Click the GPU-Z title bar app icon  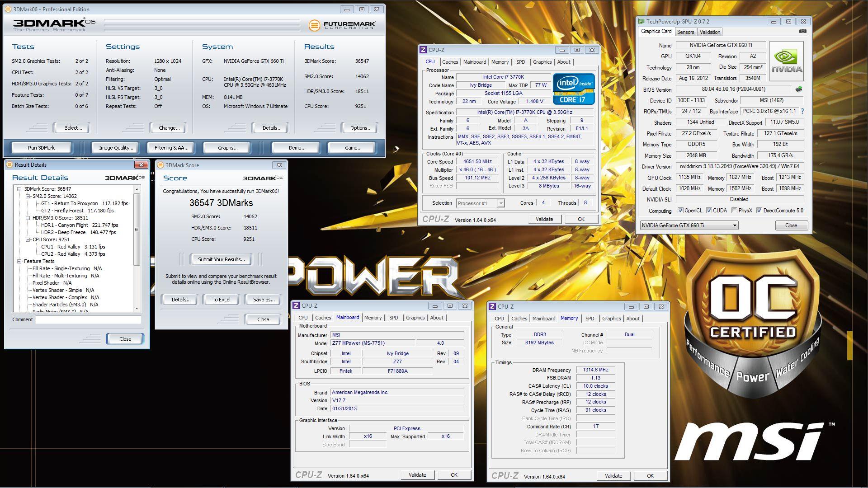pyautogui.click(x=642, y=21)
